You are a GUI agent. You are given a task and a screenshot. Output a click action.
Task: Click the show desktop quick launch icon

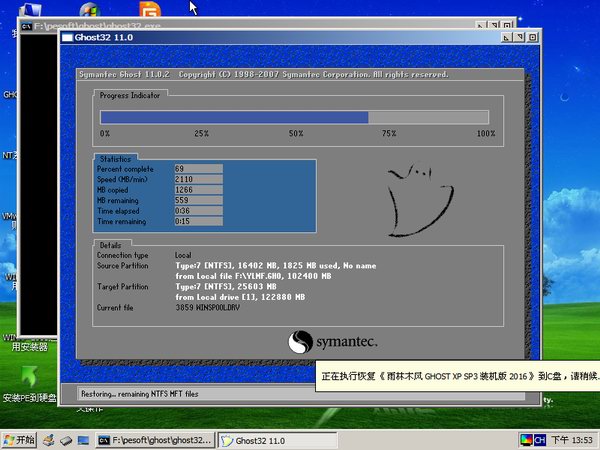point(82,440)
